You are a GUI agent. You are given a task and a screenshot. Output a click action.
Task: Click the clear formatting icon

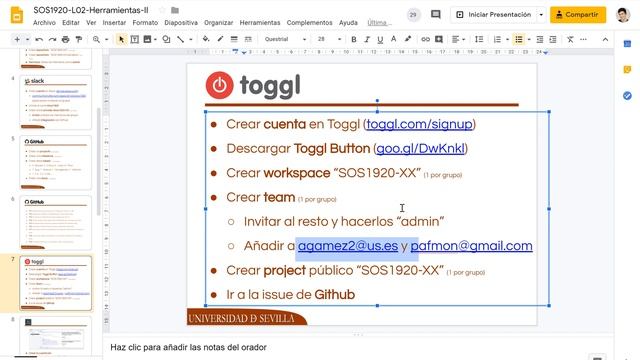click(570, 40)
